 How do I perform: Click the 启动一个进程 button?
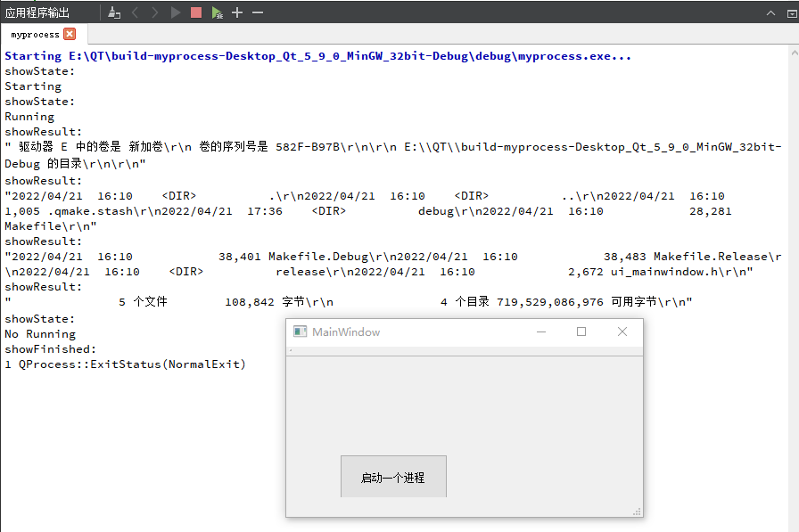tap(393, 477)
